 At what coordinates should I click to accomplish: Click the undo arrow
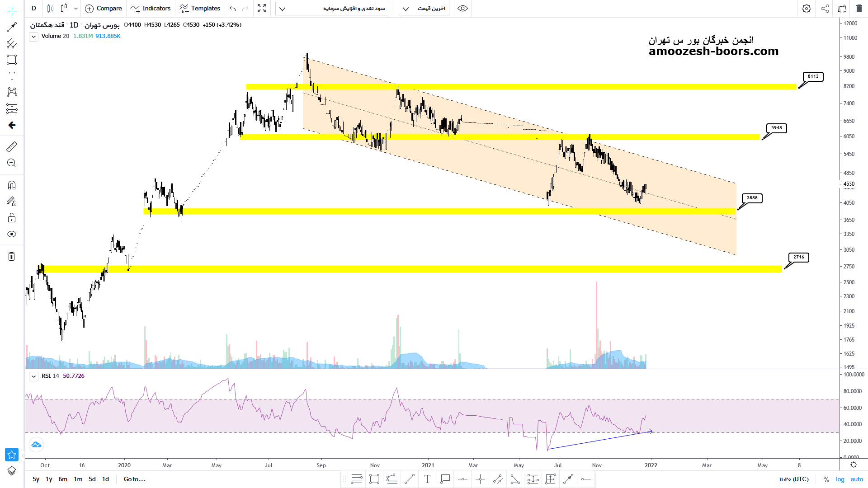233,9
